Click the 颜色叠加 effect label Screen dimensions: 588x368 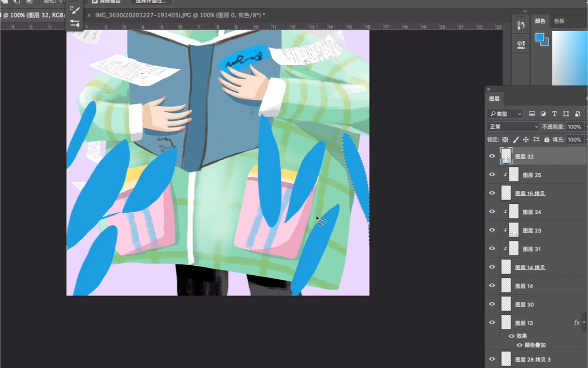click(x=535, y=345)
